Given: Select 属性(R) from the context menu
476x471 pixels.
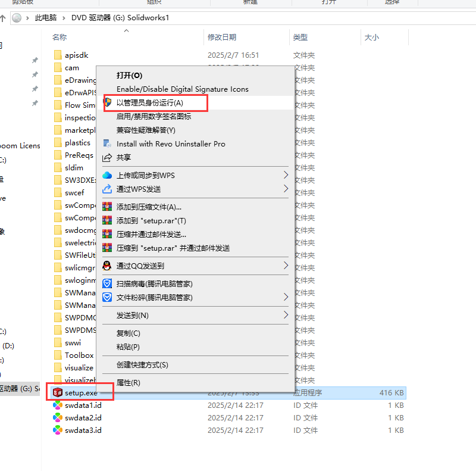Looking at the screenshot, I should pyautogui.click(x=129, y=382).
